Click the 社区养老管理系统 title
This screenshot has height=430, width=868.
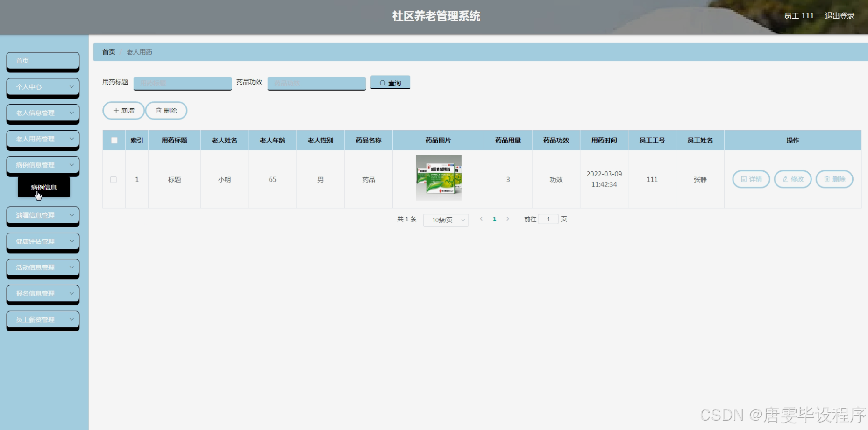436,16
